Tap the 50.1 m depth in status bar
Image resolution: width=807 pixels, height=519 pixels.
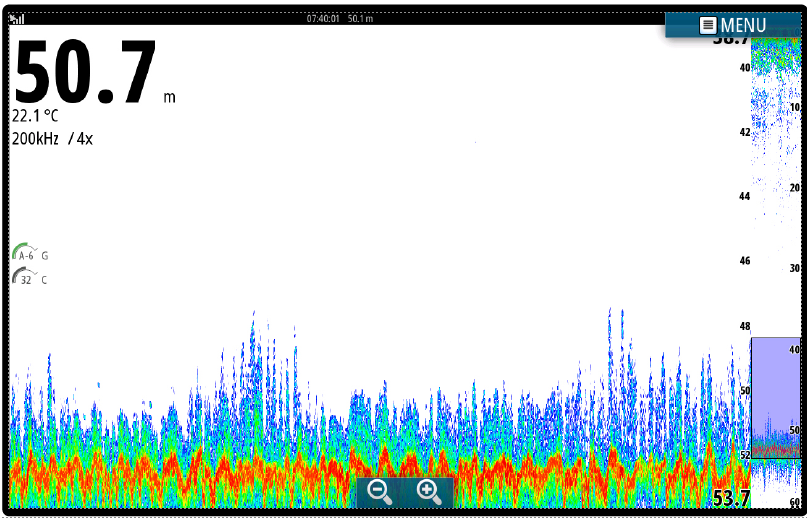tap(360, 18)
